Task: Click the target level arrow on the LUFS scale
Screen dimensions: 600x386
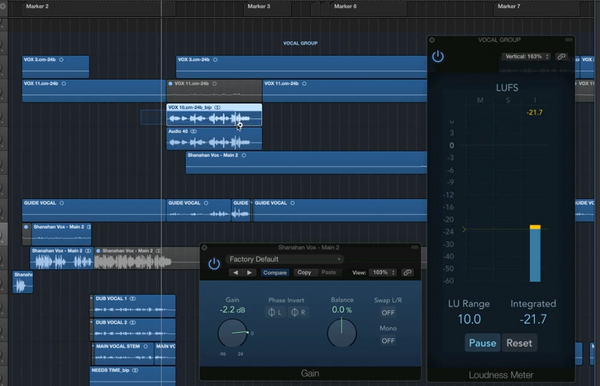Action: 464,230
